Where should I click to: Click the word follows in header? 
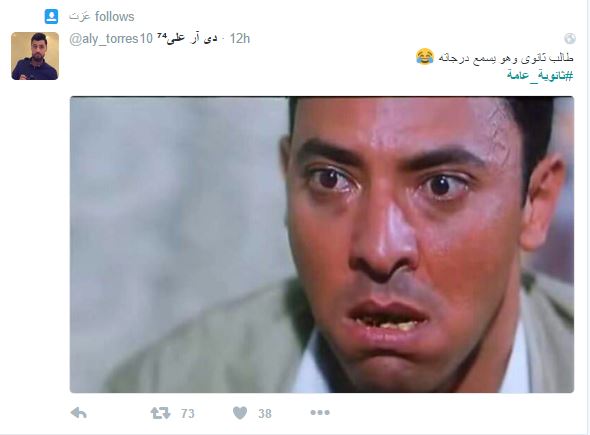pos(114,17)
